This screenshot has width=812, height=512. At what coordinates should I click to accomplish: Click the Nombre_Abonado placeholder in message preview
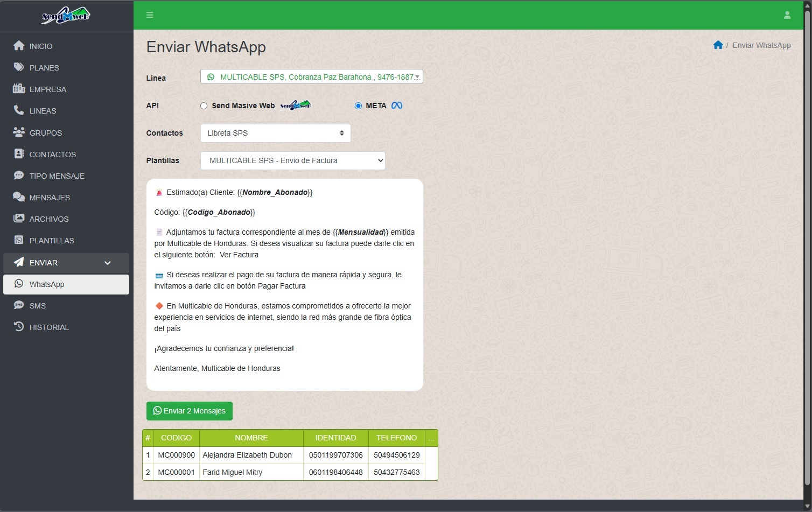coord(275,192)
